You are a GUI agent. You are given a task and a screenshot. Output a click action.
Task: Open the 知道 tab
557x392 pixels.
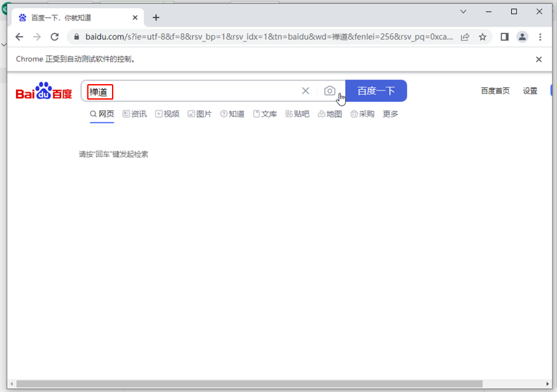pyautogui.click(x=232, y=114)
